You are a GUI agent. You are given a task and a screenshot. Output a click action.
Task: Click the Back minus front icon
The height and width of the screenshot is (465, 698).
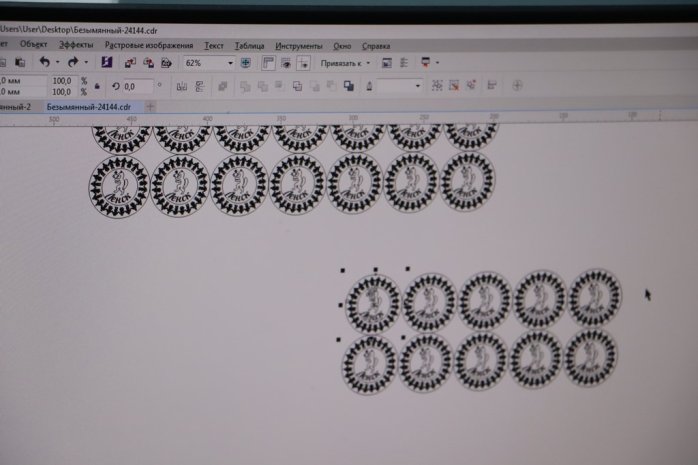pos(332,86)
